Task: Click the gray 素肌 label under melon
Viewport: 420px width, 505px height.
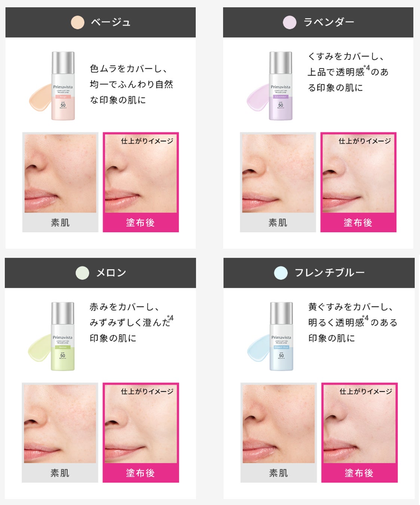Action: [60, 473]
